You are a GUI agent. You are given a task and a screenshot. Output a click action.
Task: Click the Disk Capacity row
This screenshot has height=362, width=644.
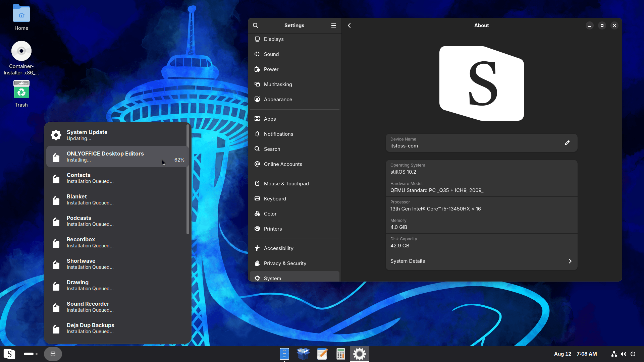(481, 243)
